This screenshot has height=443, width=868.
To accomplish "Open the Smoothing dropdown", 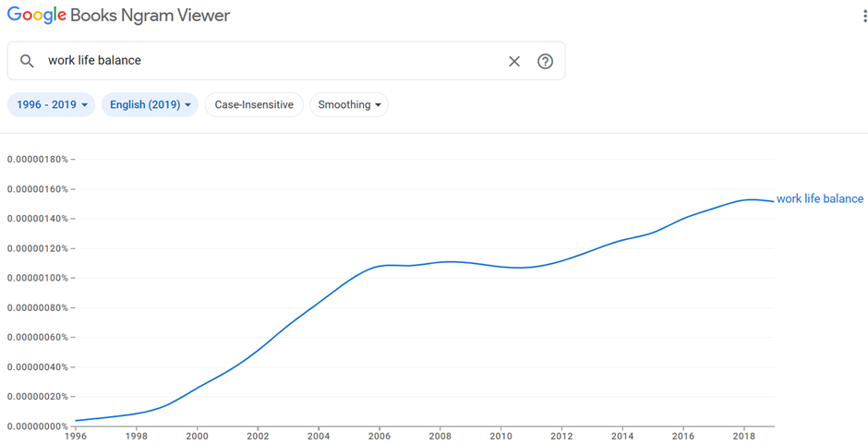I will (349, 105).
